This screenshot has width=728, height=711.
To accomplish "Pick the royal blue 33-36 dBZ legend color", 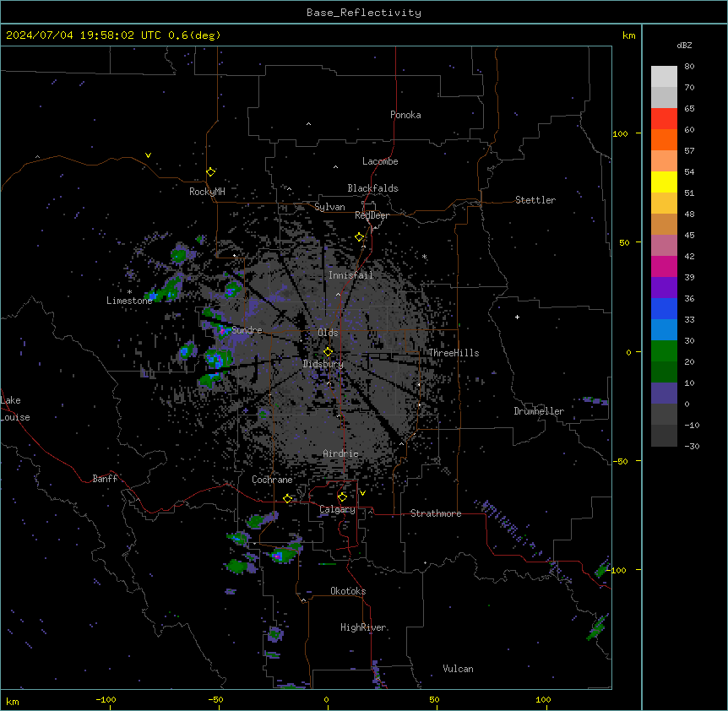I will pos(664,308).
